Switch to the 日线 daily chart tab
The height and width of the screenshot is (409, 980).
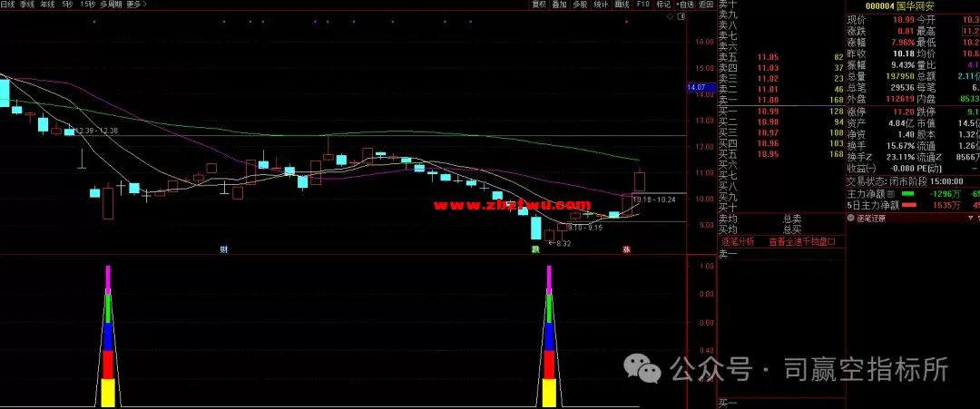8,5
